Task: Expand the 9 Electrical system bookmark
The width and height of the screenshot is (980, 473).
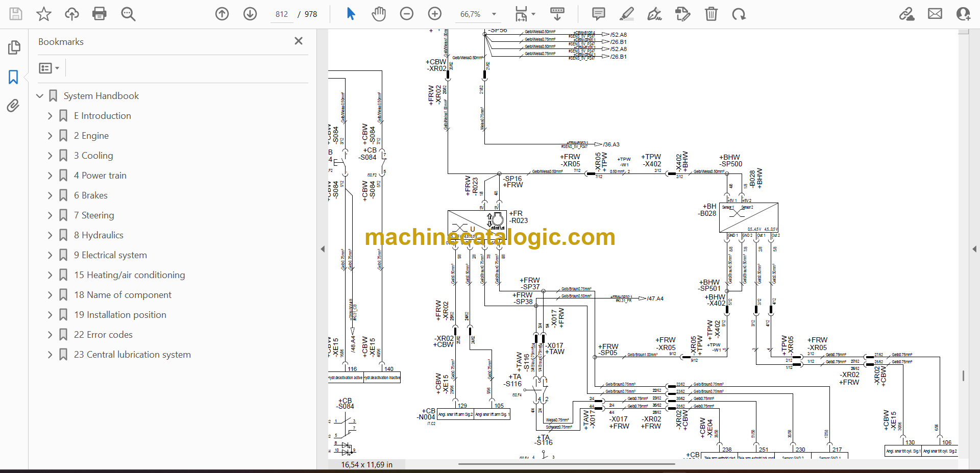Action: coord(50,255)
